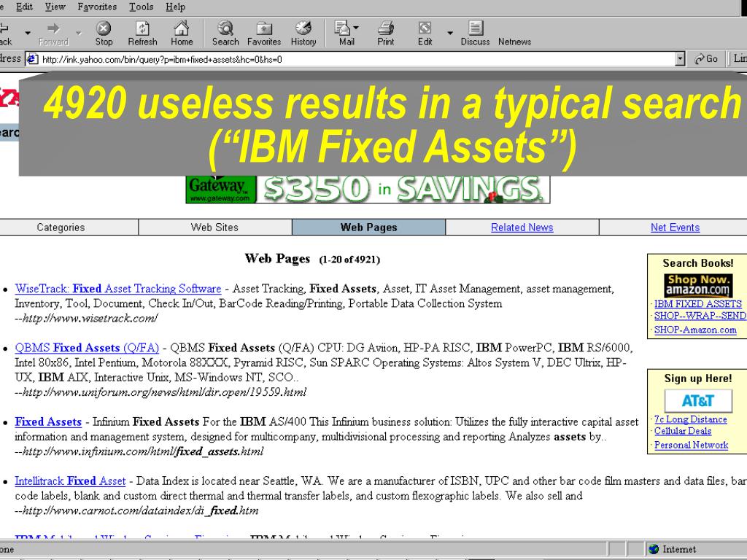This screenshot has width=747, height=560.
Task: Open the Forward history dropdown arrow
Action: [x=79, y=33]
